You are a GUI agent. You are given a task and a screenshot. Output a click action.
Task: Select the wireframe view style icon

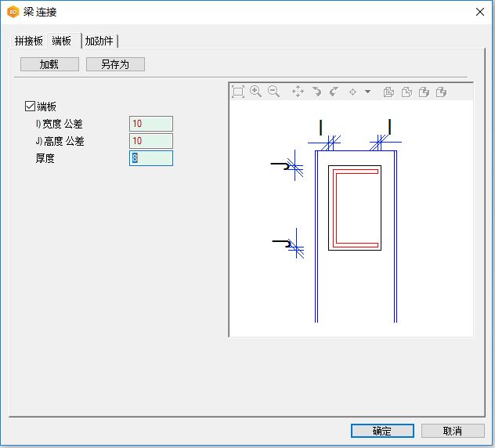388,92
